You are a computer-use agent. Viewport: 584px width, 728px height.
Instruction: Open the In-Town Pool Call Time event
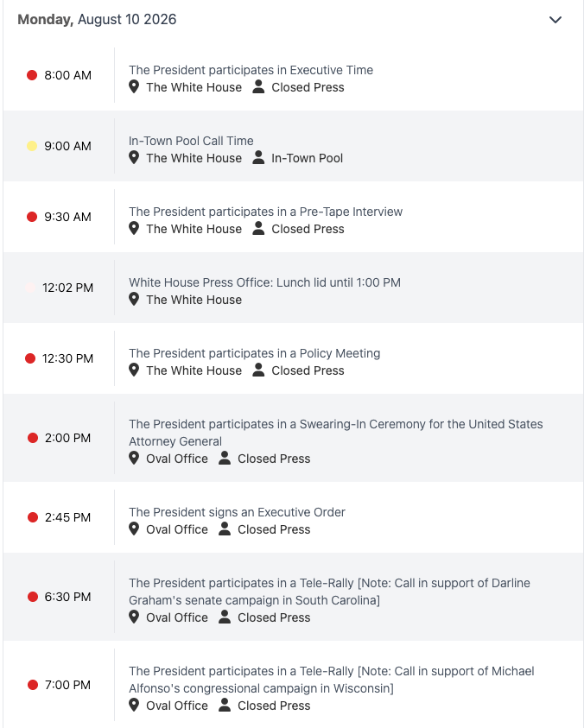coord(191,141)
